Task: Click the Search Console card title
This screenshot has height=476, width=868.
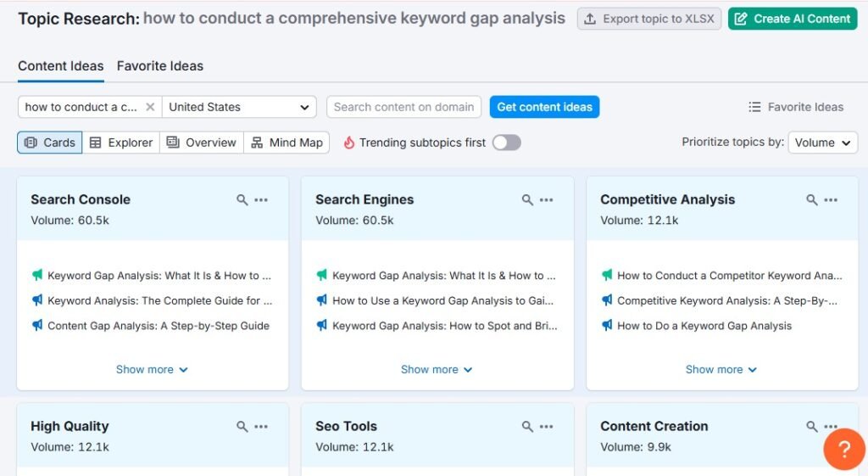Action: [x=81, y=199]
